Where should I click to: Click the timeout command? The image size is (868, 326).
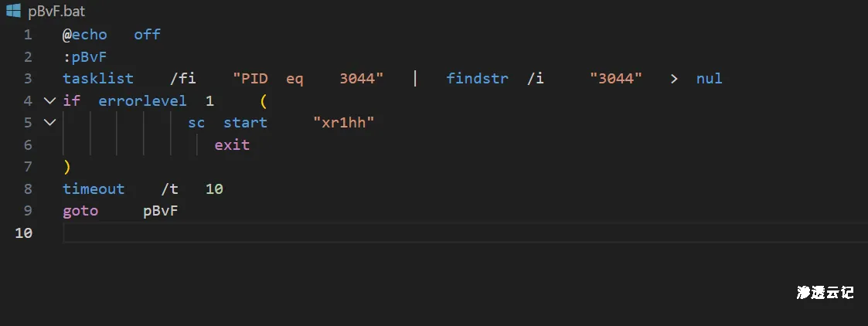[x=94, y=189]
